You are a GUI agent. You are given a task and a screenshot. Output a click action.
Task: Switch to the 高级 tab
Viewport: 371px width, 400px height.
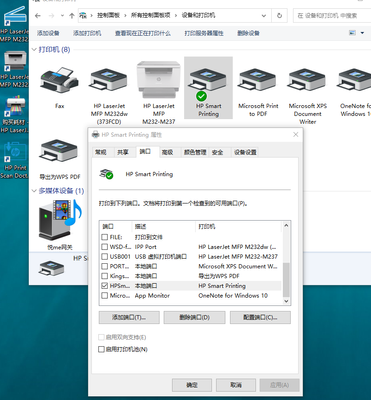(167, 152)
